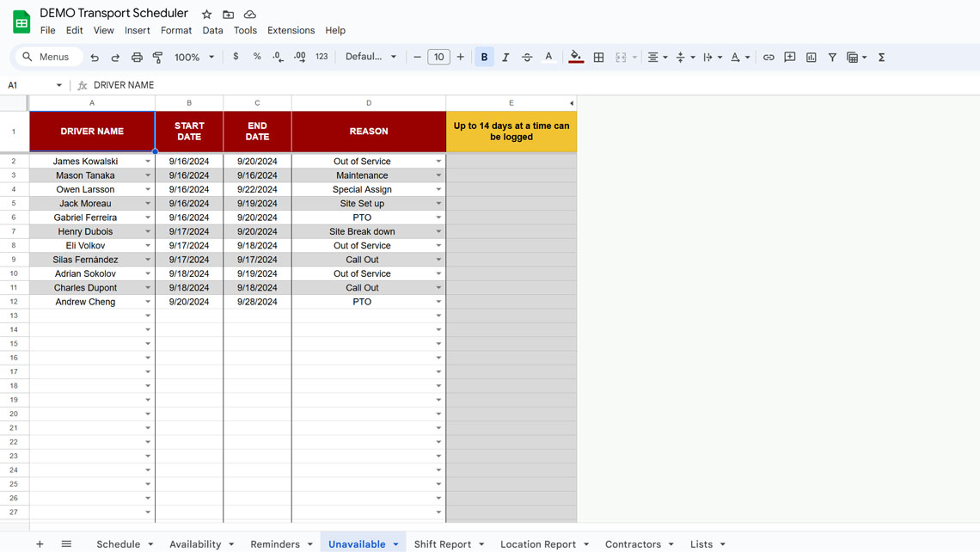The width and height of the screenshot is (980, 552).
Task: Open the text color picker
Action: click(548, 57)
